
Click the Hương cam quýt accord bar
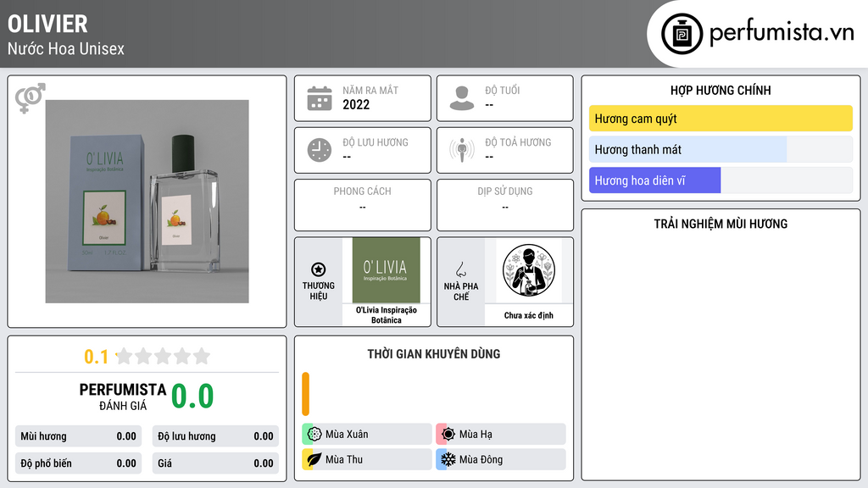tap(721, 119)
